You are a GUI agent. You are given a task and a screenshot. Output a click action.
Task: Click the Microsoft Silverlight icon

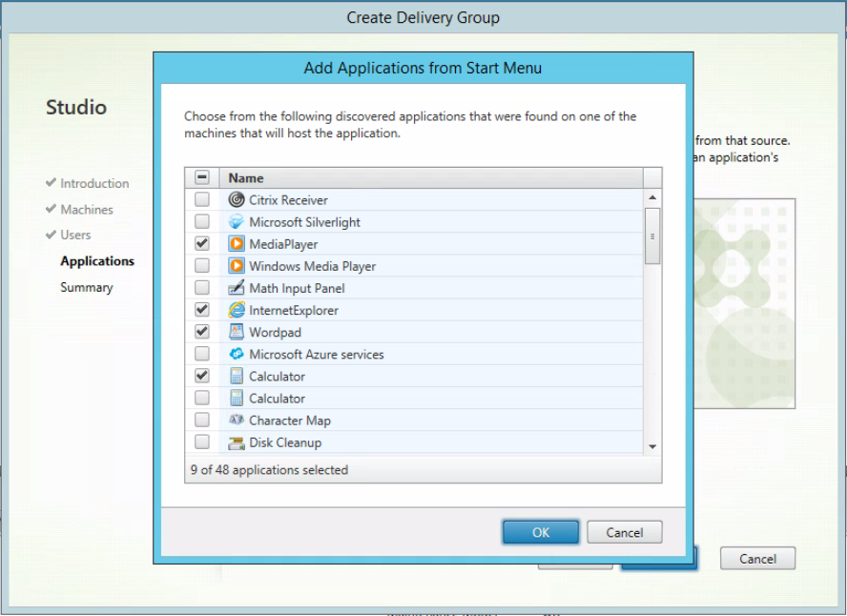pos(236,222)
